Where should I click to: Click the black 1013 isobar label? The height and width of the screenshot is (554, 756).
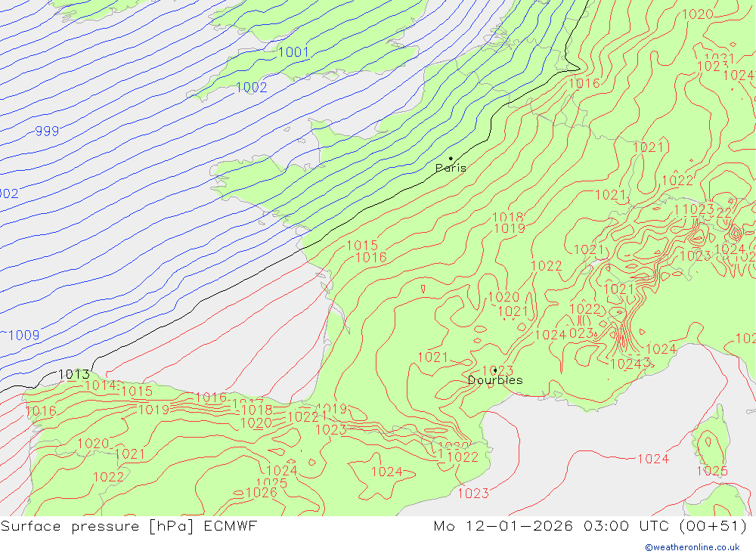click(x=74, y=374)
